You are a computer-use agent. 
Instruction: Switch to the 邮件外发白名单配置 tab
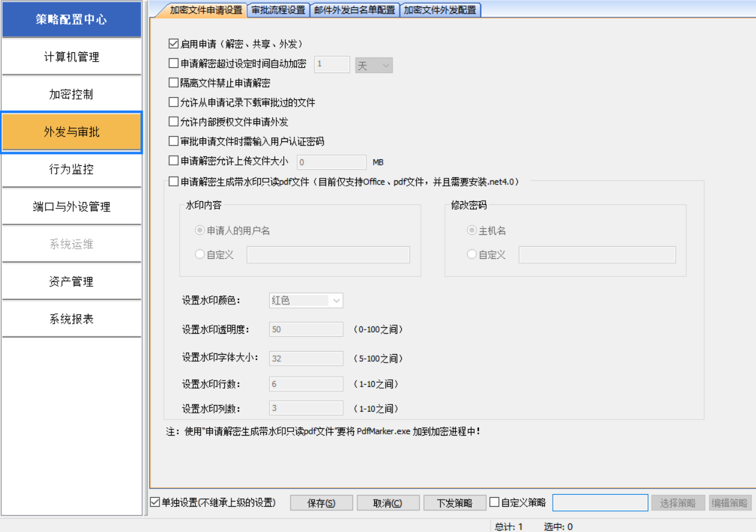[354, 10]
